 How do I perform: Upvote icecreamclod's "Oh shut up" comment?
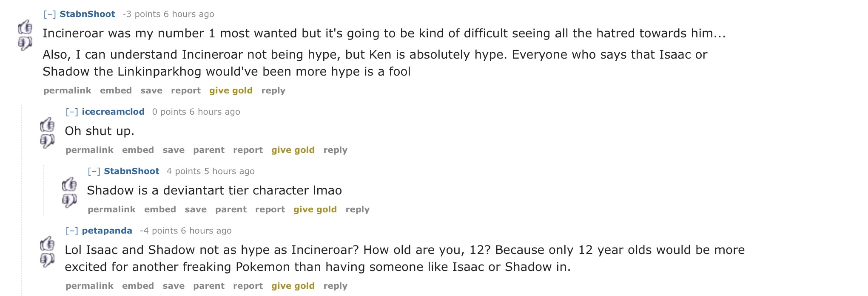47,125
